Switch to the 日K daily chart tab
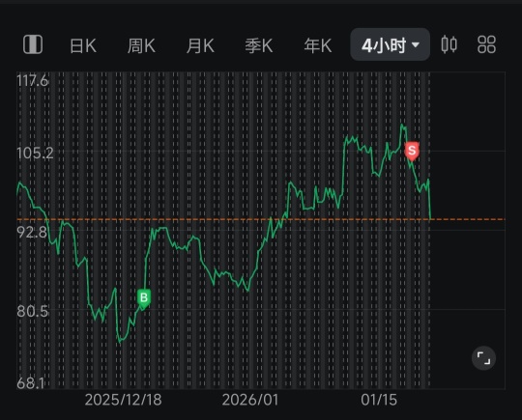Screen dimensions: 522x420 (x=83, y=45)
